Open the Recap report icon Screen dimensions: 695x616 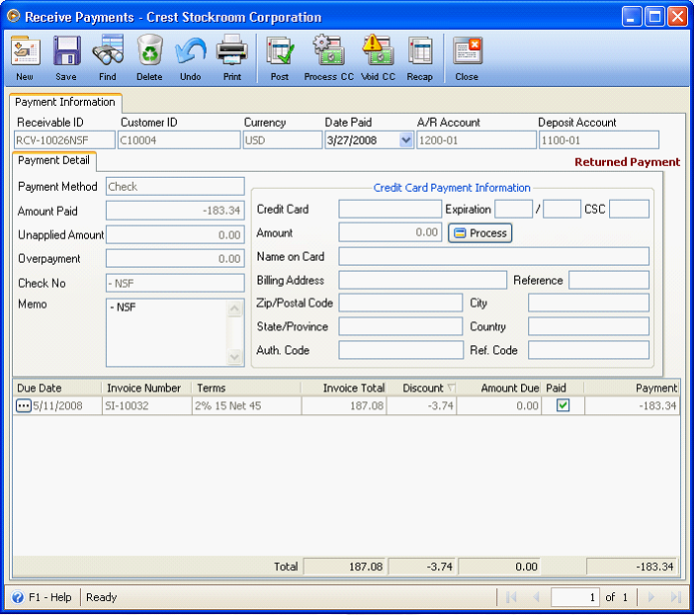420,51
